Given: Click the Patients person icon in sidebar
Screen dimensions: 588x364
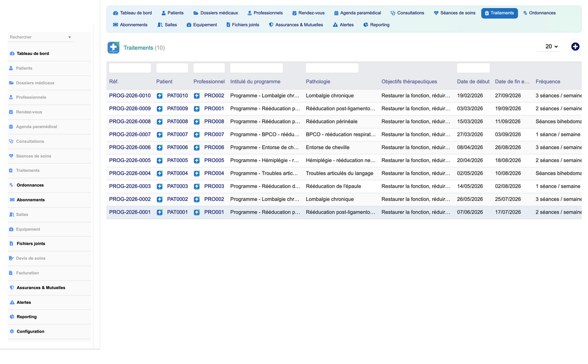Looking at the screenshot, I should 11,68.
